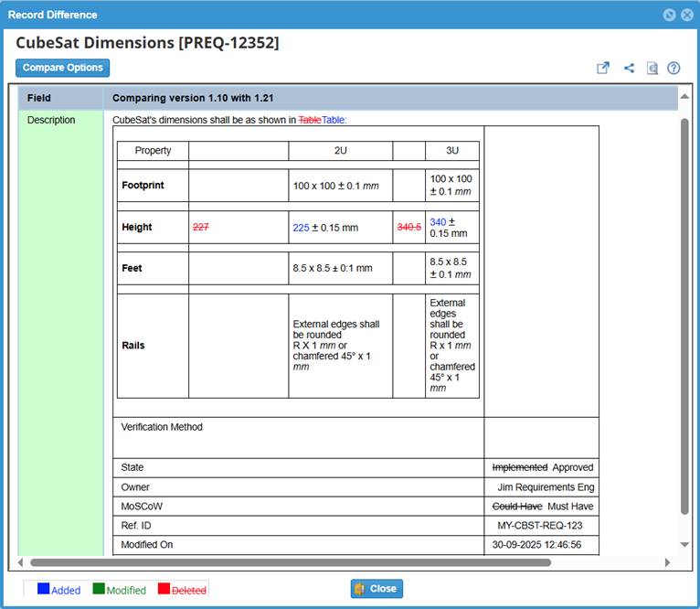Click the added blue Table link text
700x609 pixels.
point(334,119)
